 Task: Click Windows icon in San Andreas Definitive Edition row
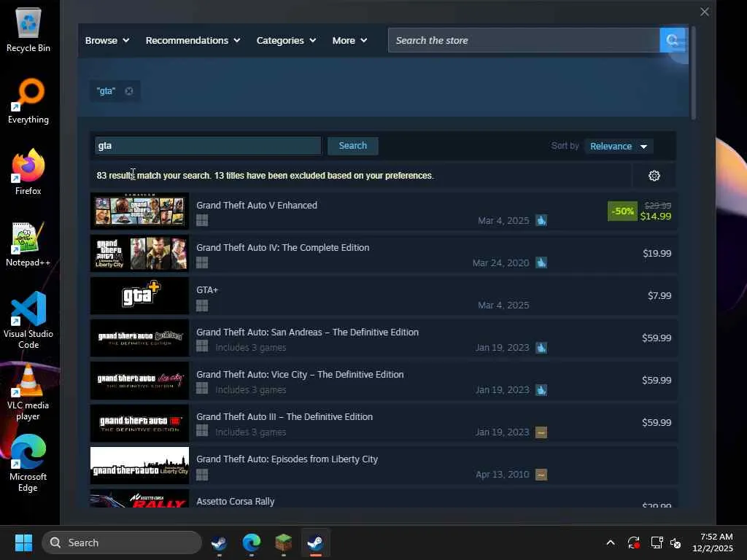click(x=202, y=346)
